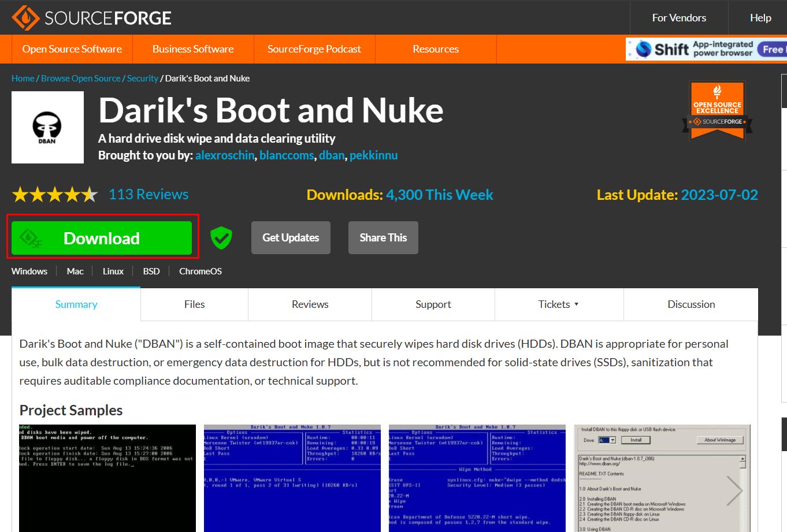Click the DBAN project logo
787x532 pixels.
pyautogui.click(x=47, y=127)
